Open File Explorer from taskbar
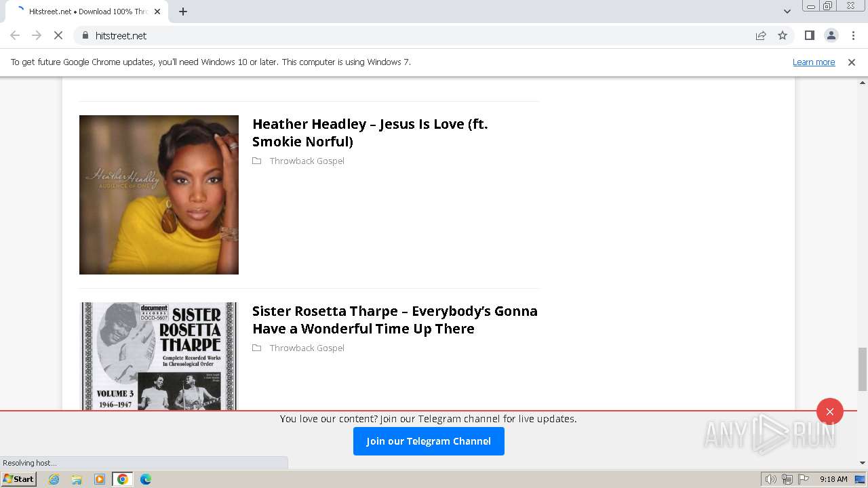 77,479
